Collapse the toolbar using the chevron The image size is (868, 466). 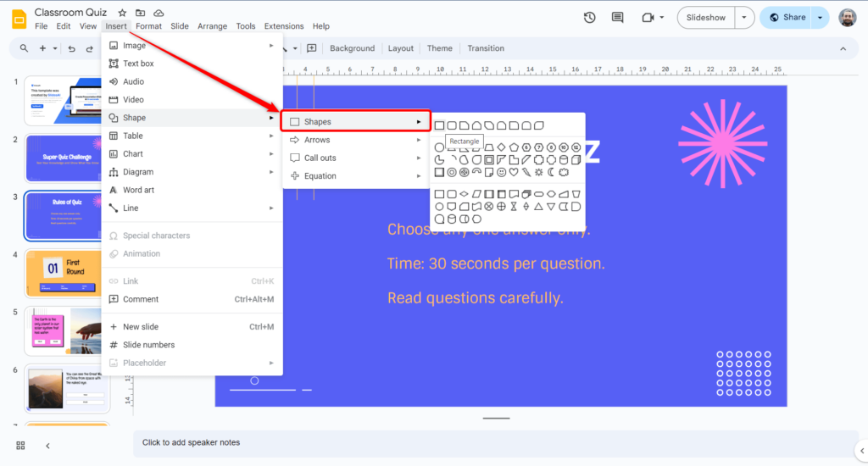(843, 49)
